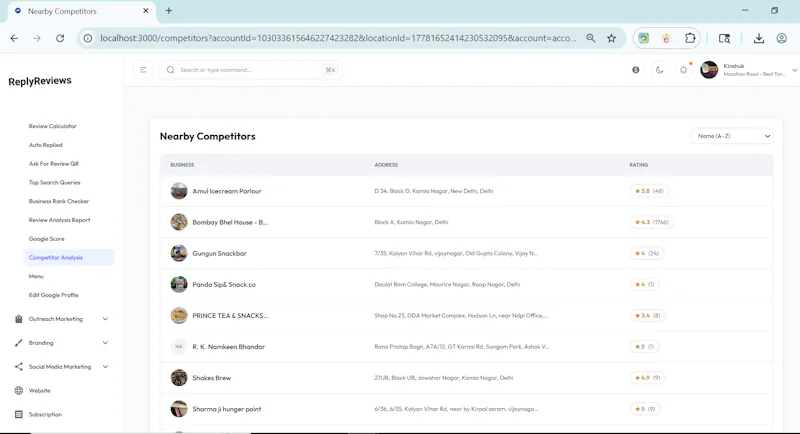Click the browser address bar URL

338,38
